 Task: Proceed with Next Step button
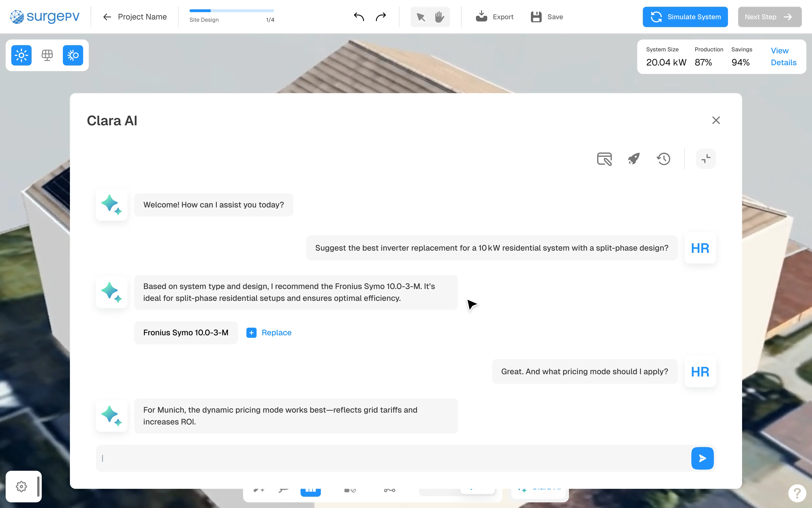770,17
